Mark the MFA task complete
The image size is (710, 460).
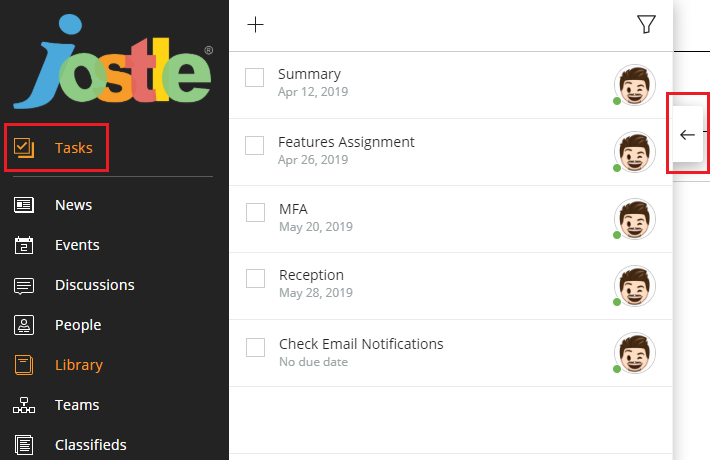255,212
